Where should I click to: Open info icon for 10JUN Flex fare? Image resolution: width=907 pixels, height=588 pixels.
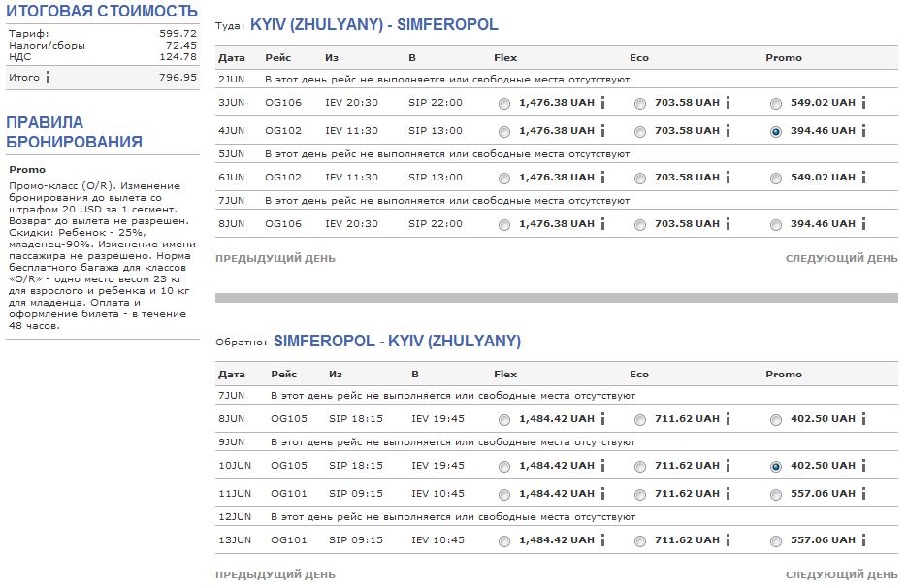click(602, 466)
